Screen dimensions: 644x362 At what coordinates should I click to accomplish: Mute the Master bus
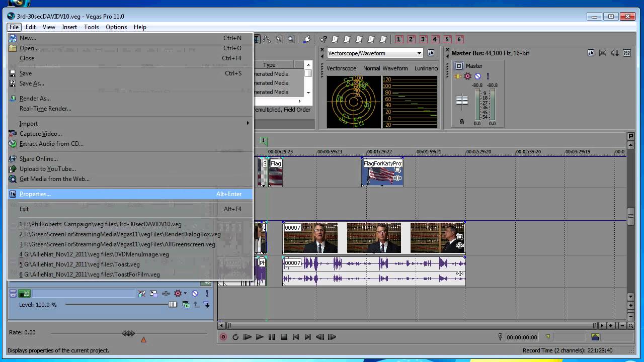click(x=477, y=76)
